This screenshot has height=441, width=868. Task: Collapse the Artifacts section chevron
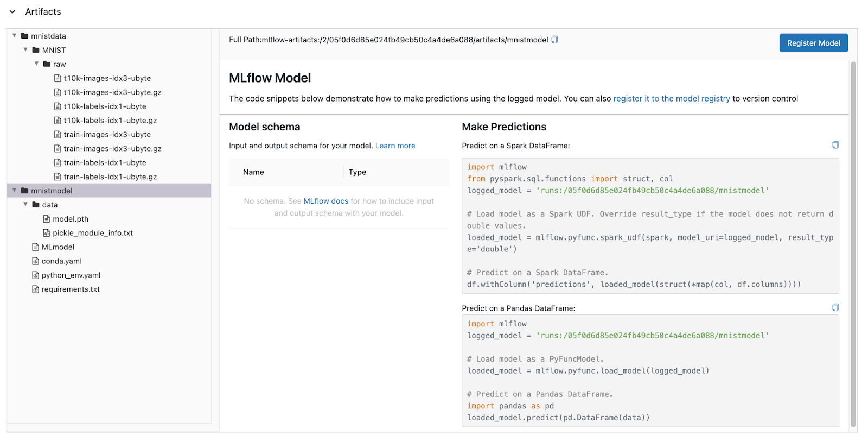click(12, 12)
